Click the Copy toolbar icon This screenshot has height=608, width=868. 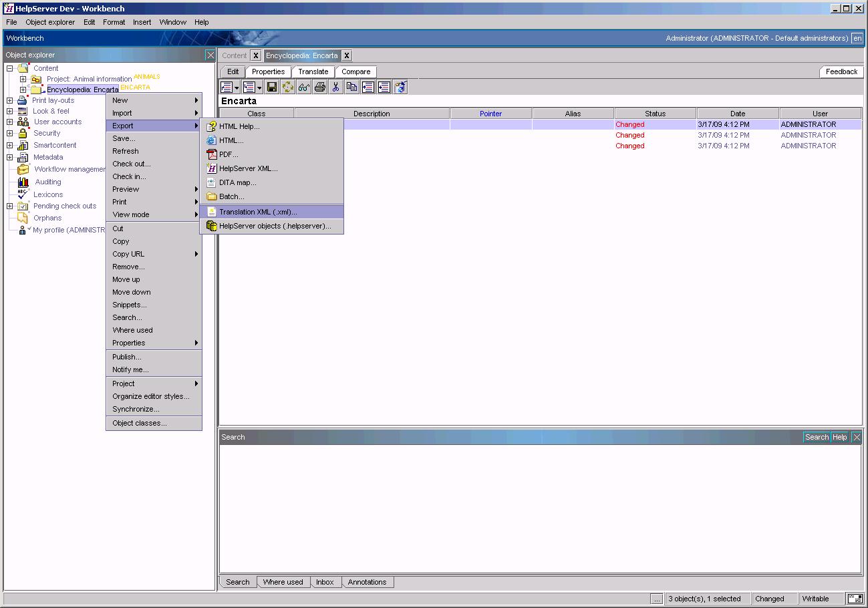click(x=351, y=87)
